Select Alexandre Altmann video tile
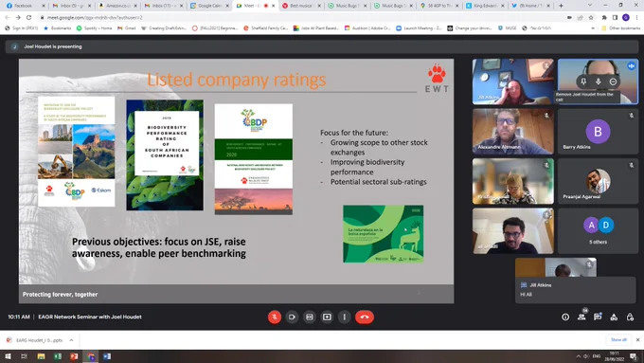 [x=513, y=131]
